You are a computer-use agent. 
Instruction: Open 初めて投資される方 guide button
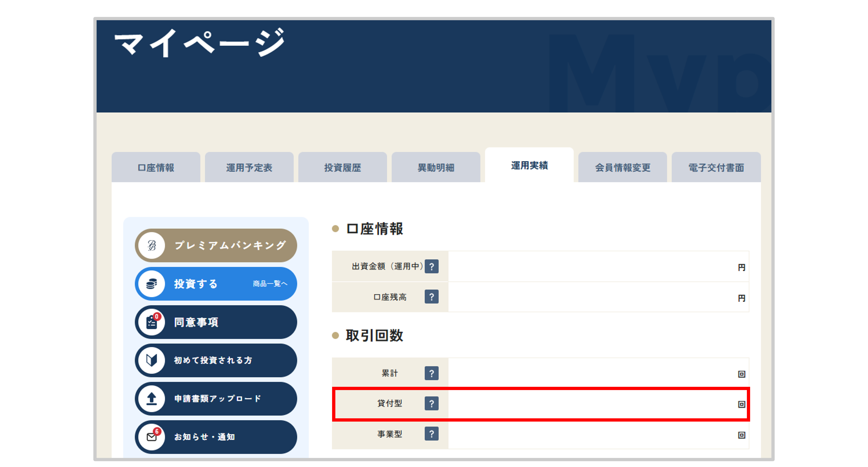click(x=216, y=360)
